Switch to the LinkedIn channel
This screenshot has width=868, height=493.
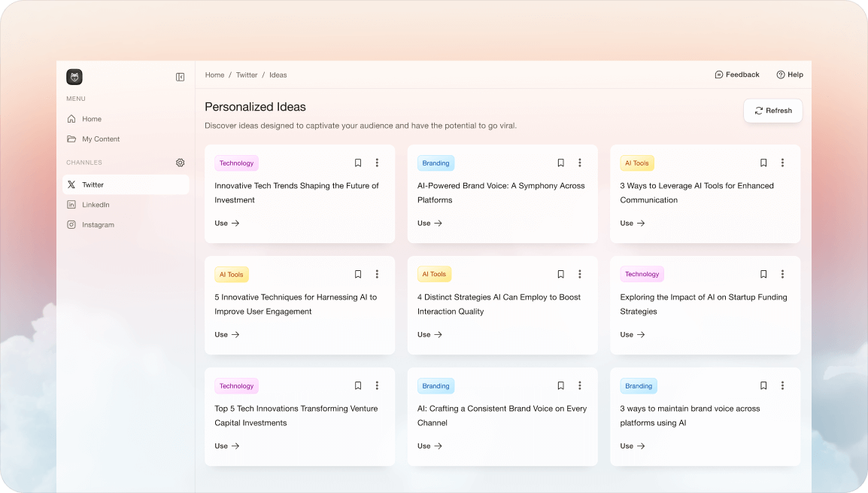pyautogui.click(x=96, y=205)
